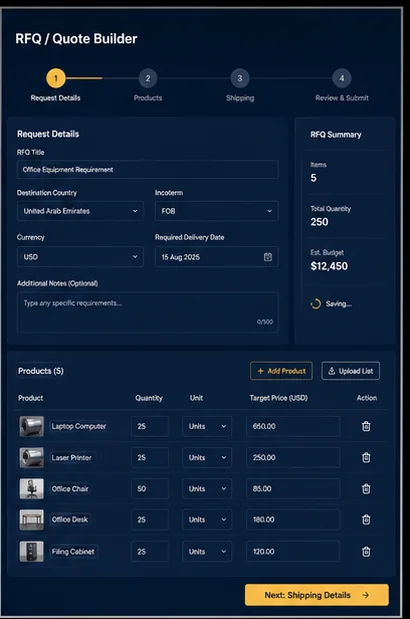This screenshot has height=619, width=410.
Task: Edit Office Chair target price 85.00
Action: (x=293, y=489)
